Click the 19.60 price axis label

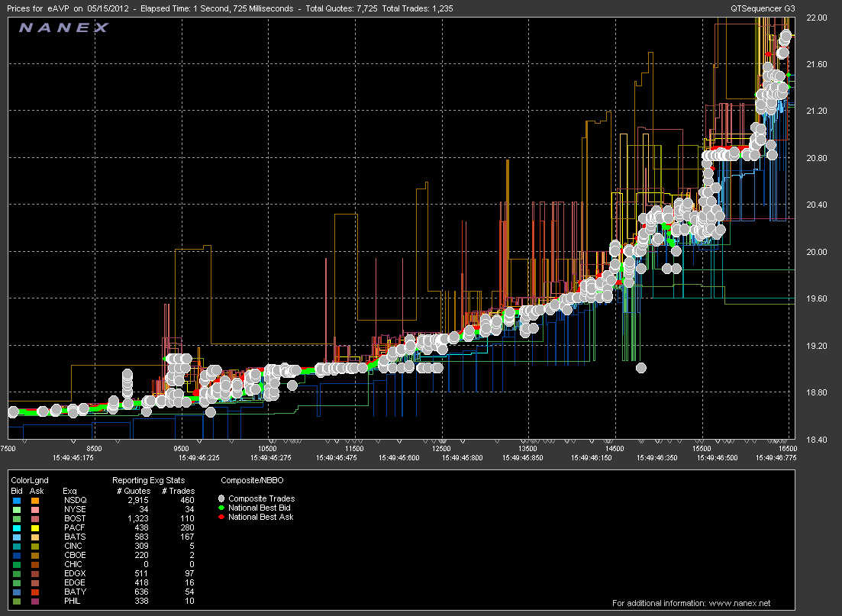(817, 299)
